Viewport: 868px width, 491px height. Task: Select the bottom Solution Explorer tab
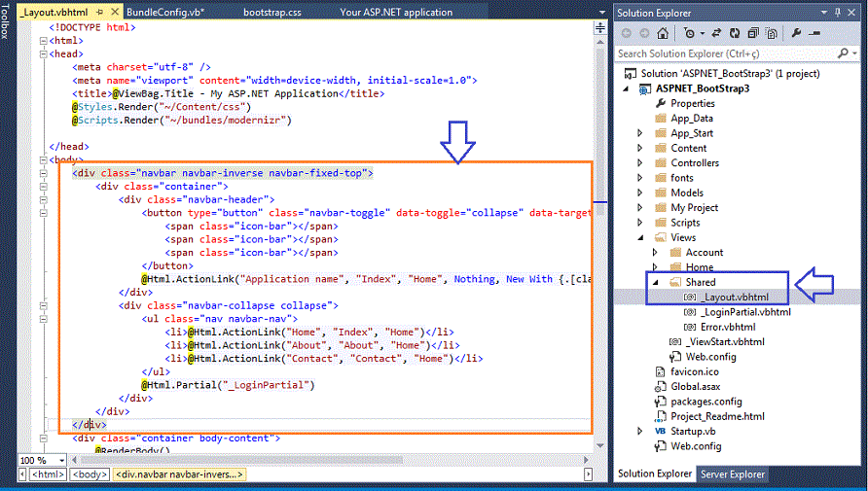pos(655,473)
